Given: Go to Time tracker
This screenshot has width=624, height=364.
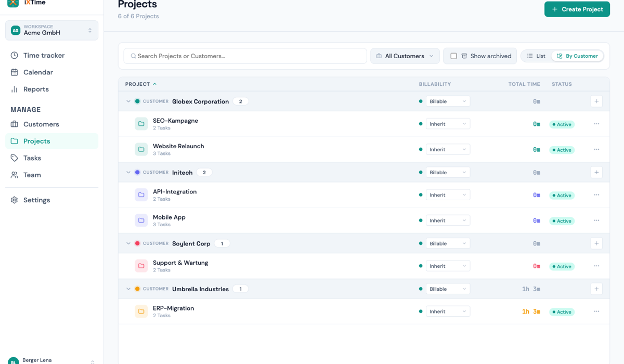Looking at the screenshot, I should (51, 55).
